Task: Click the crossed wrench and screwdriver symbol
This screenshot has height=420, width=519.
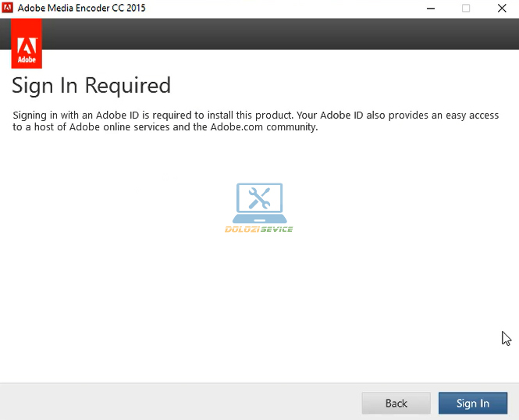Action: coord(258,199)
